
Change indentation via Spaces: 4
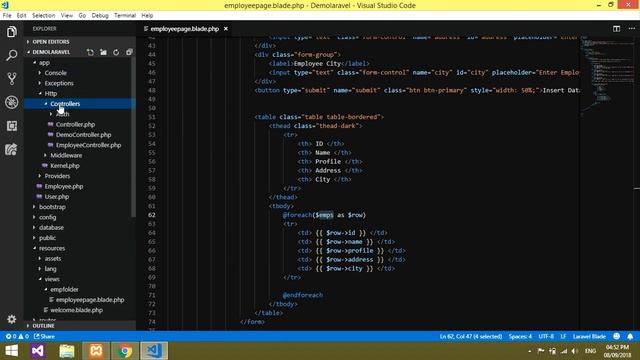pyautogui.click(x=520, y=336)
